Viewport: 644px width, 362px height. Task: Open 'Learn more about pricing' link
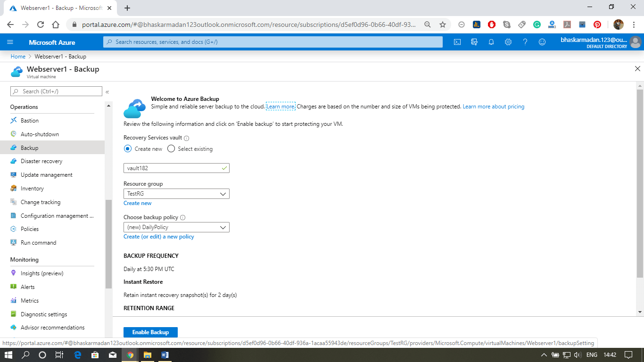pos(493,107)
